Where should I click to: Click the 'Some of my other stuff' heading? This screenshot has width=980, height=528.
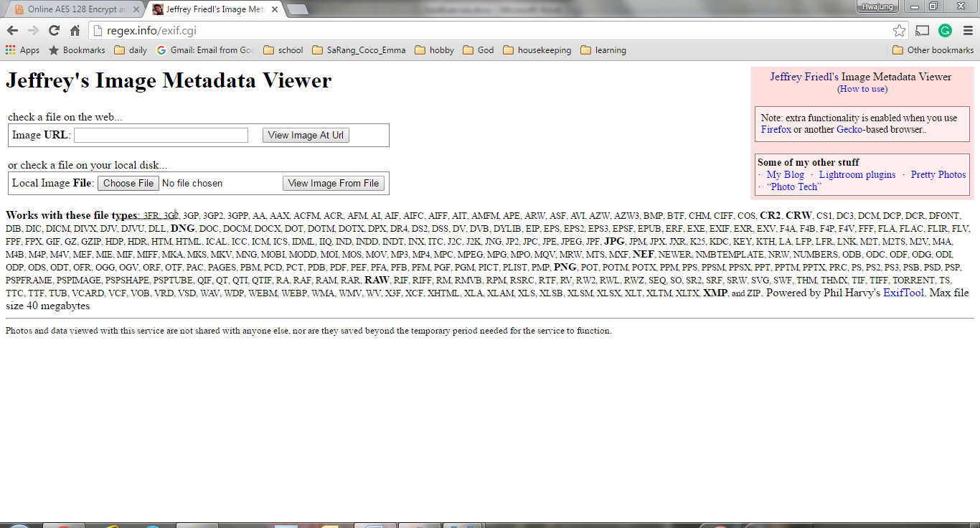808,162
